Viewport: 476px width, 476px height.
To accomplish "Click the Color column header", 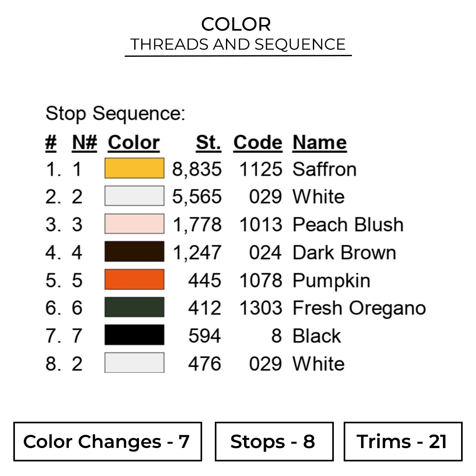I will click(134, 142).
